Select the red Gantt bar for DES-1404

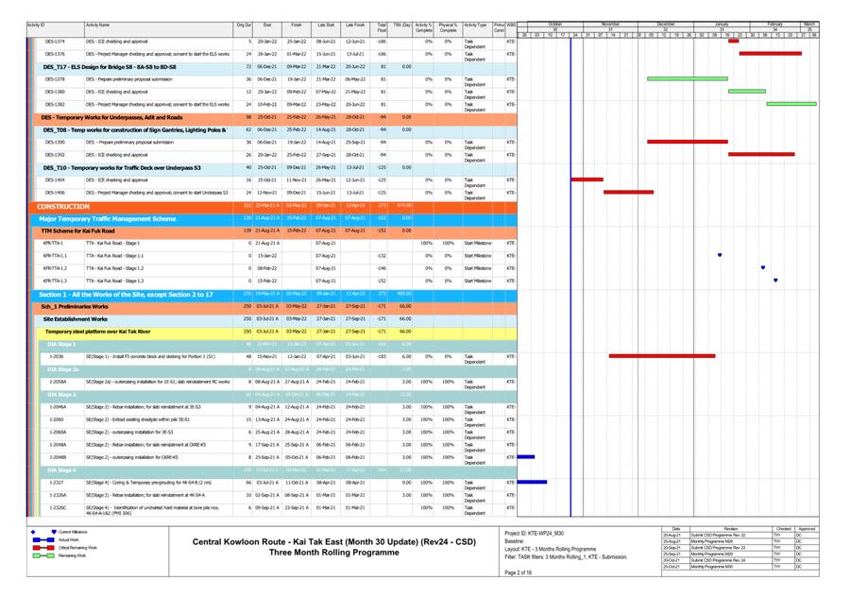(x=587, y=179)
